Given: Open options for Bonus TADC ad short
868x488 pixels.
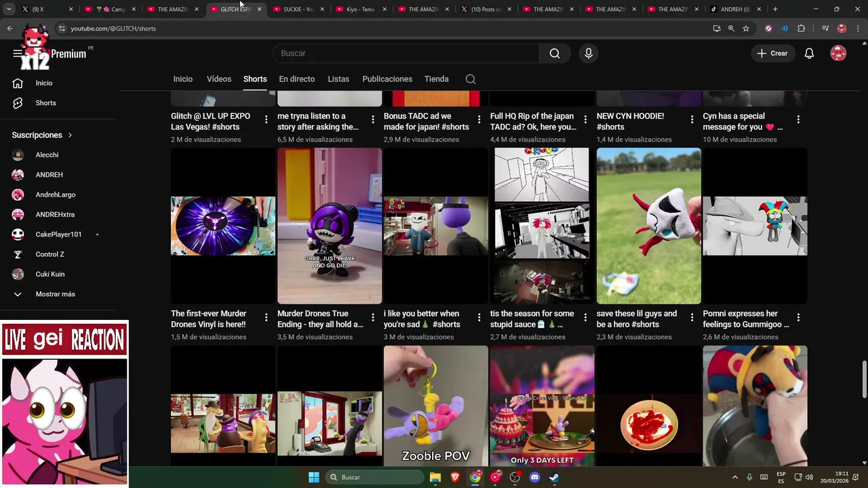Looking at the screenshot, I should point(479,119).
